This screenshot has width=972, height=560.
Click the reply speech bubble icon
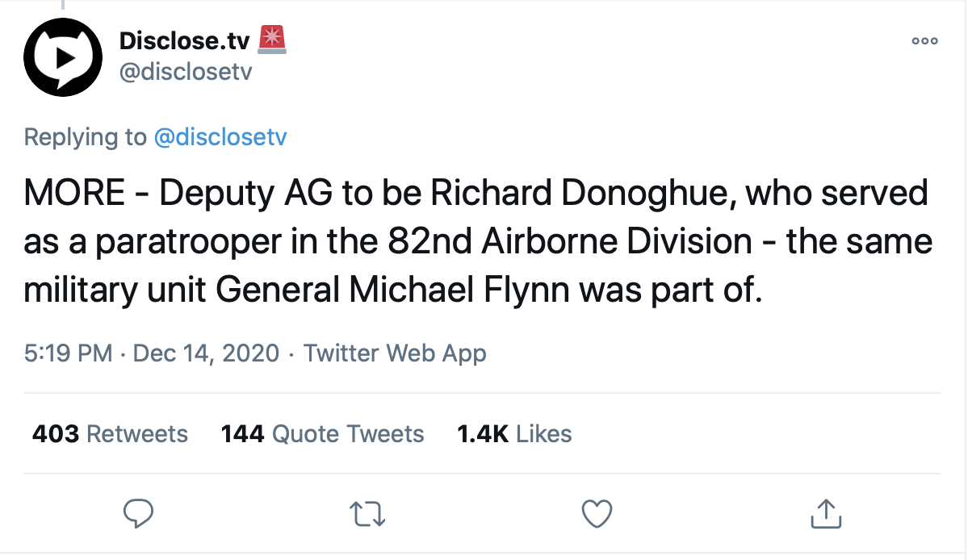click(x=138, y=512)
